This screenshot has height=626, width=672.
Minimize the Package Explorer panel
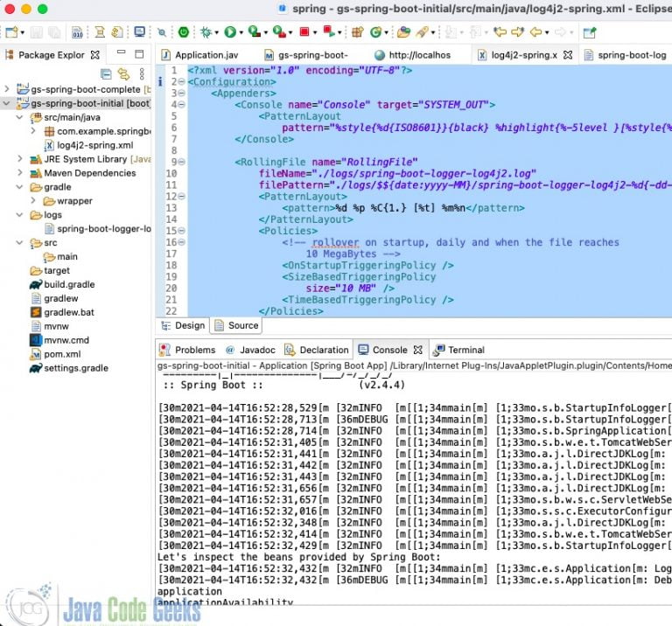[x=122, y=52]
